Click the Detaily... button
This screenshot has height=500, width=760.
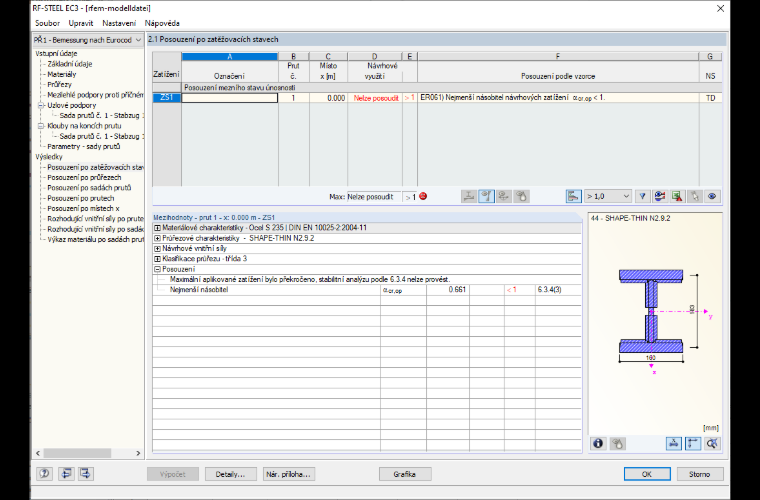coord(230,474)
